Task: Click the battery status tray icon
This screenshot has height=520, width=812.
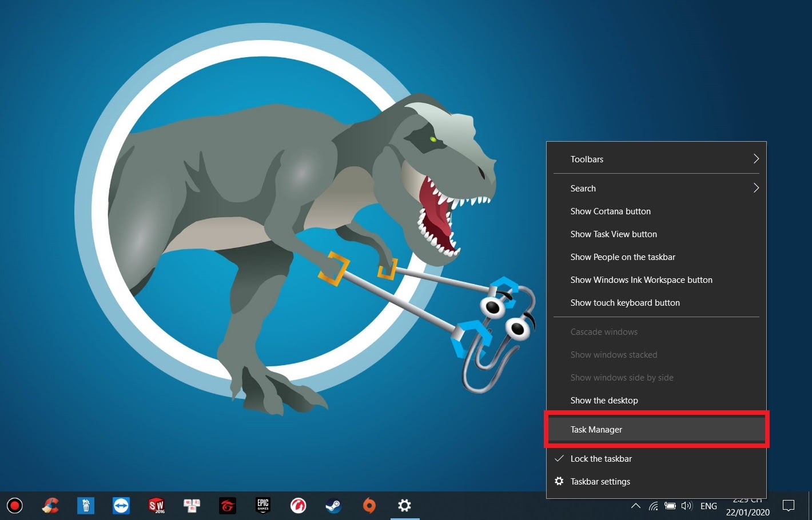Action: pyautogui.click(x=670, y=506)
